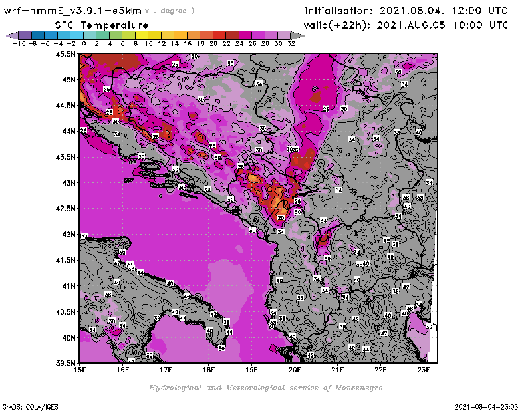Click the '44.5N' latitude label

65,106
